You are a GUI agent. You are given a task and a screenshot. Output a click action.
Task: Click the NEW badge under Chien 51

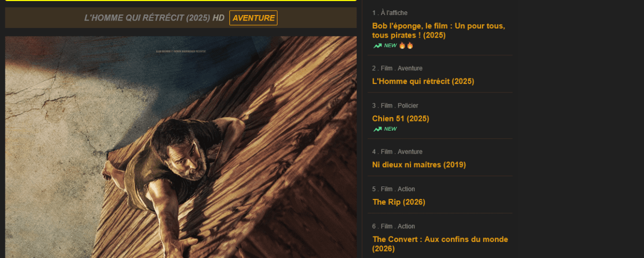coord(391,129)
